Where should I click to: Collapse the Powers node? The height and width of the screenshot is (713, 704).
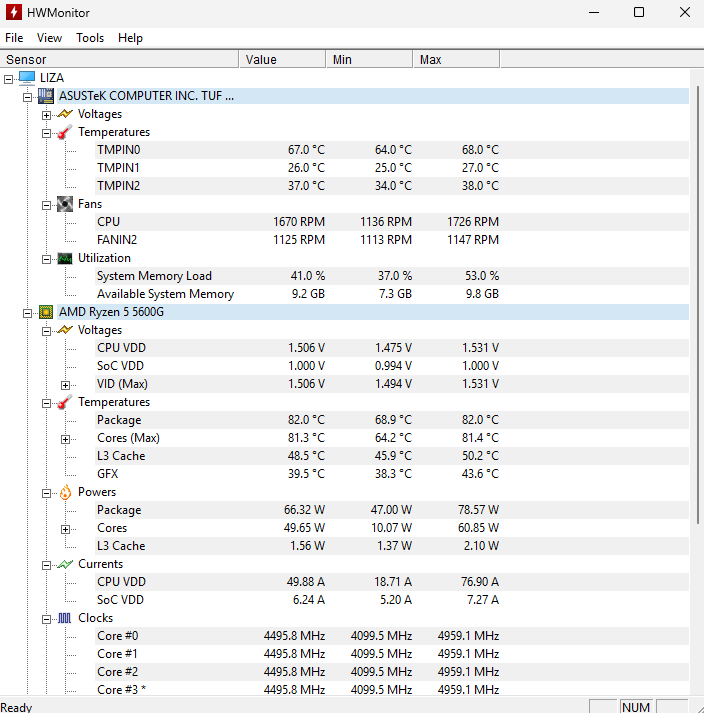point(46,493)
